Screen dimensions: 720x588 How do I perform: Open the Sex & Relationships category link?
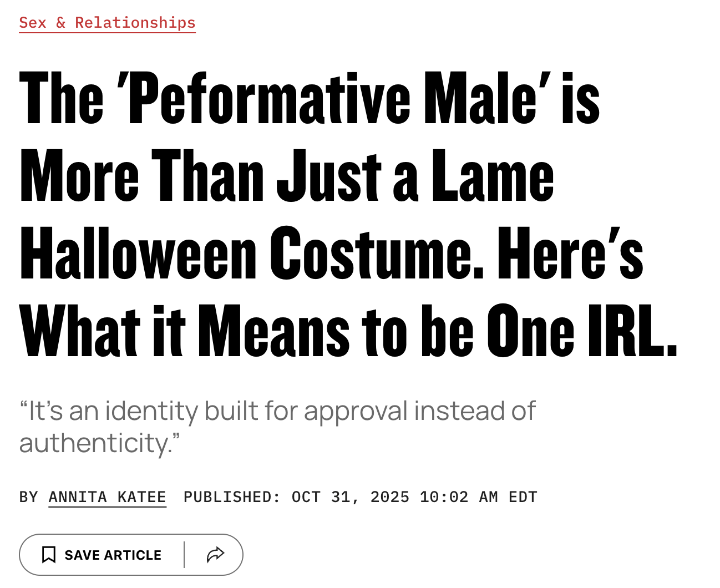107,23
